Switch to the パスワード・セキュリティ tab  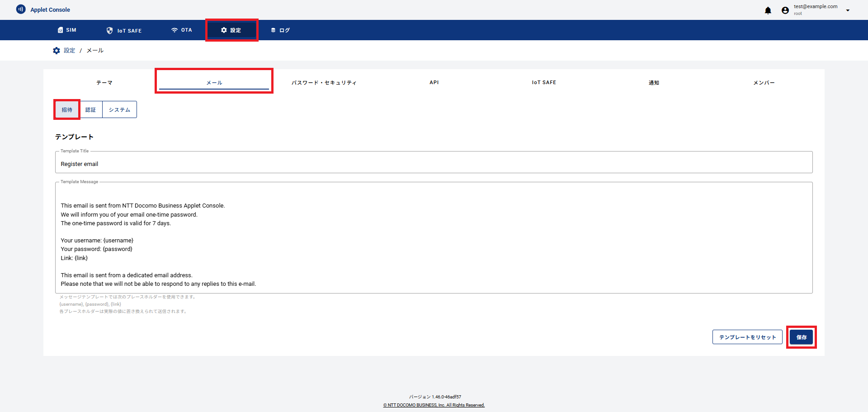(x=324, y=83)
